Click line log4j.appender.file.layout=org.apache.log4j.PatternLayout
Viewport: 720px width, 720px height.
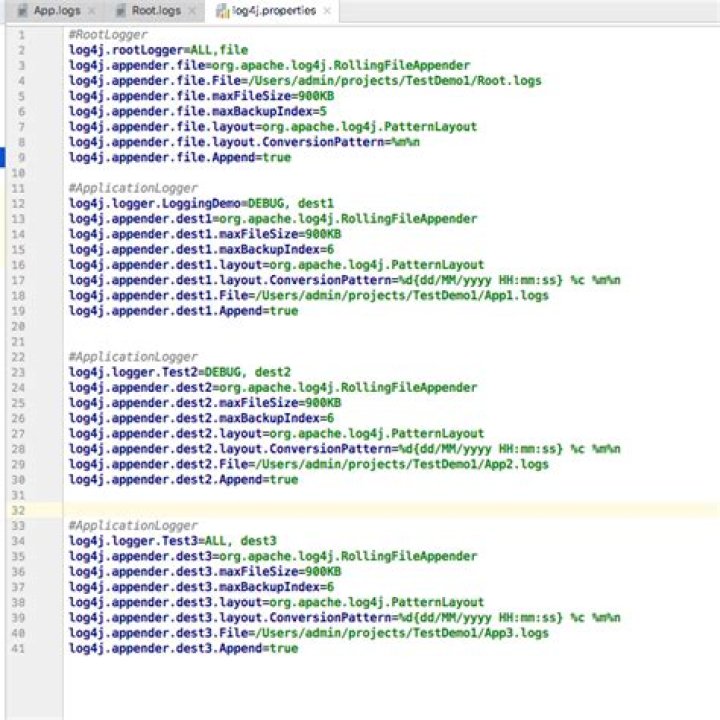coord(273,127)
